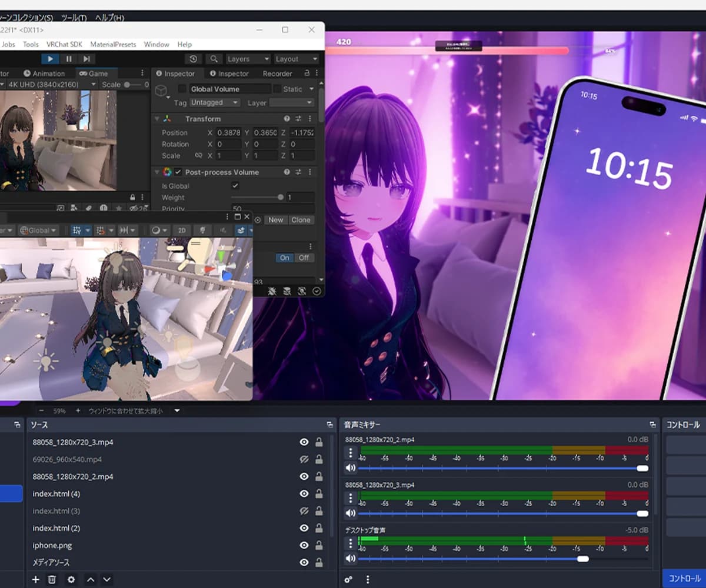Image resolution: width=706 pixels, height=588 pixels.
Task: Toggle the Static checkbox in Inspector
Action: [x=277, y=89]
